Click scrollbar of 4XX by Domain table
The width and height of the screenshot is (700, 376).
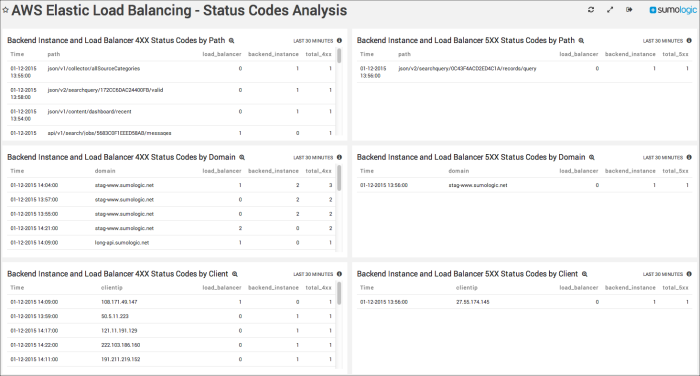point(339,178)
